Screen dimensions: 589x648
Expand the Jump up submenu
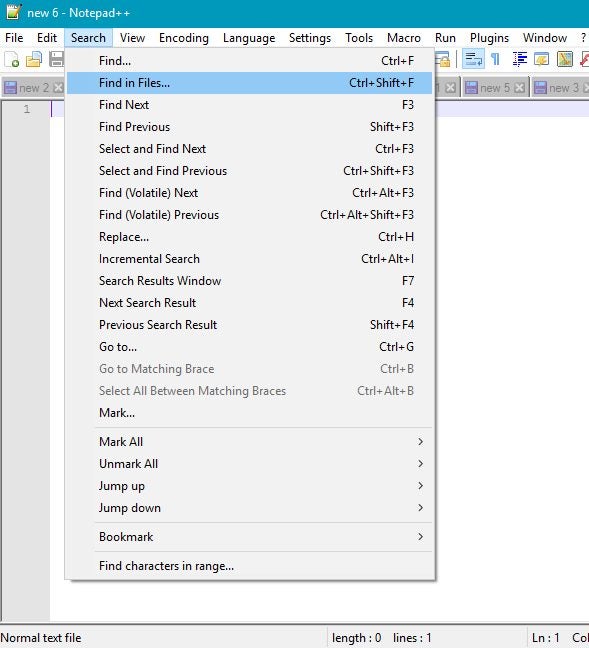tap(249, 486)
